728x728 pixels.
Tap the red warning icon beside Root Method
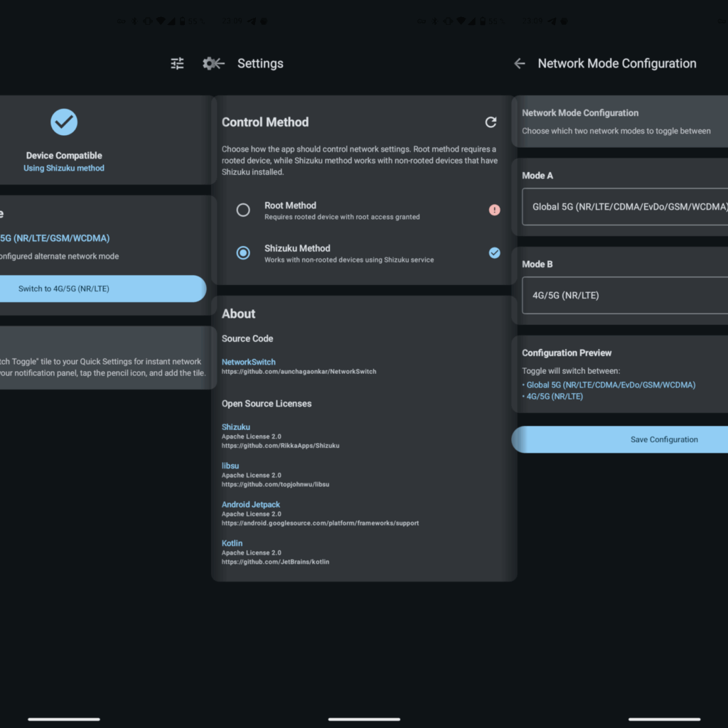494,210
